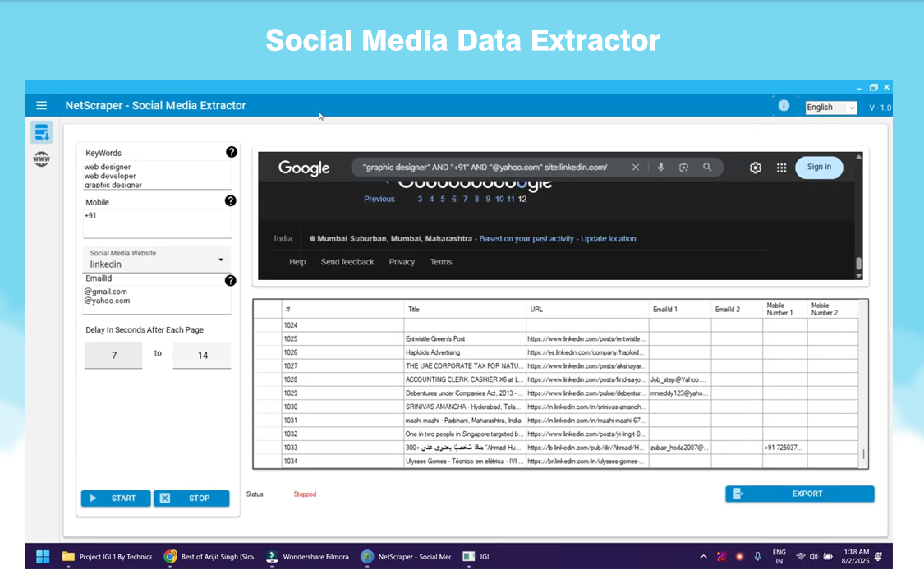Image resolution: width=924 pixels, height=570 pixels.
Task: Click +91 725037 mobile number cell
Action: pos(785,448)
